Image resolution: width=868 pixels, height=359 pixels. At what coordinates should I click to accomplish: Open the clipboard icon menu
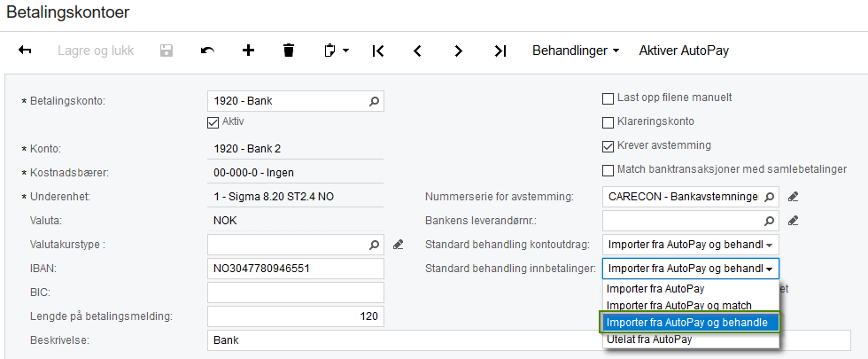click(x=336, y=51)
